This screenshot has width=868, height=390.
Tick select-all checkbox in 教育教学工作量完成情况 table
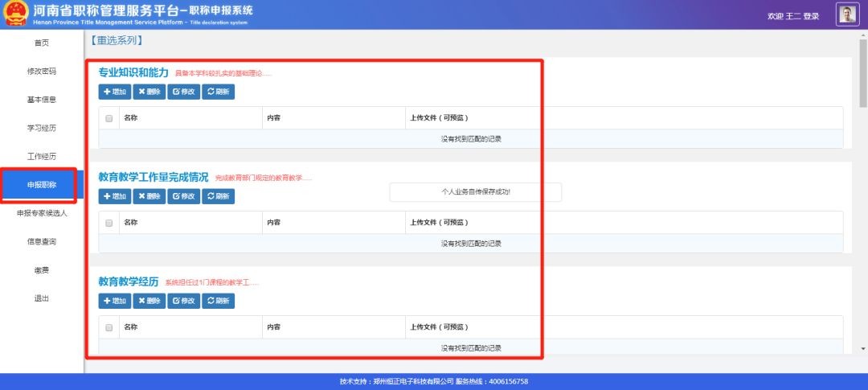(109, 223)
